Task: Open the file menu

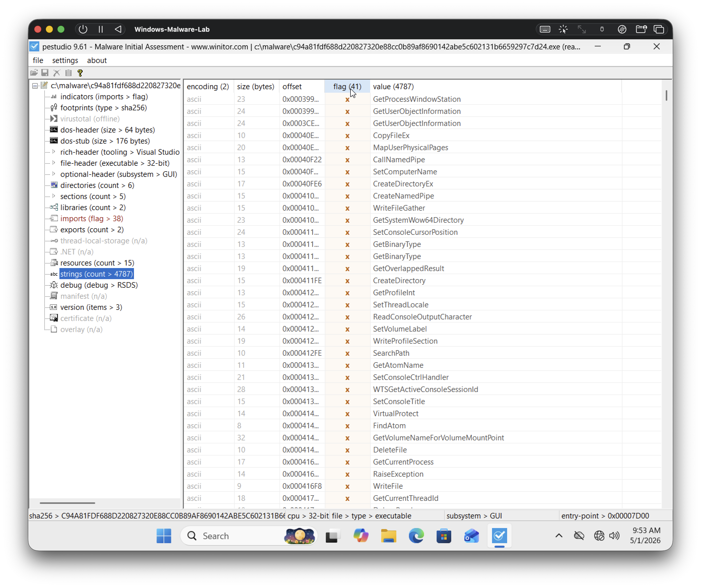Action: 38,60
